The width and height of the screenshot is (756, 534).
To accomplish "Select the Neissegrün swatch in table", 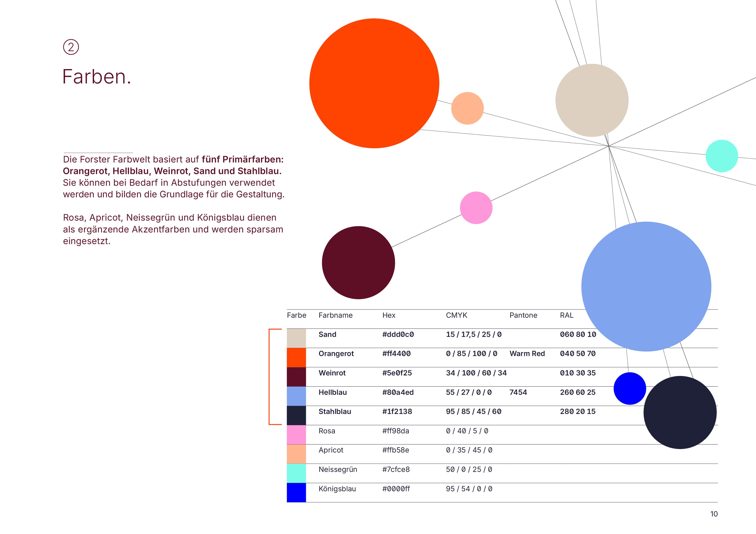I will tap(296, 474).
